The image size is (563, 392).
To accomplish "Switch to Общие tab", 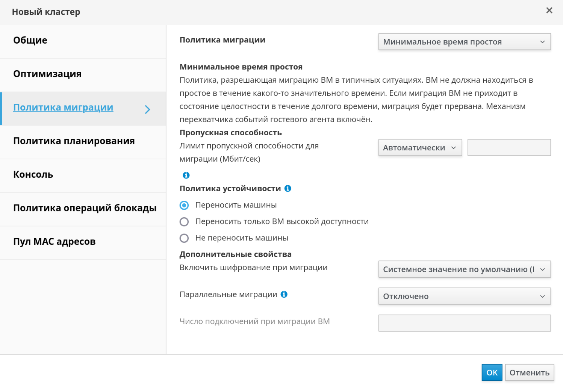I will pyautogui.click(x=30, y=40).
